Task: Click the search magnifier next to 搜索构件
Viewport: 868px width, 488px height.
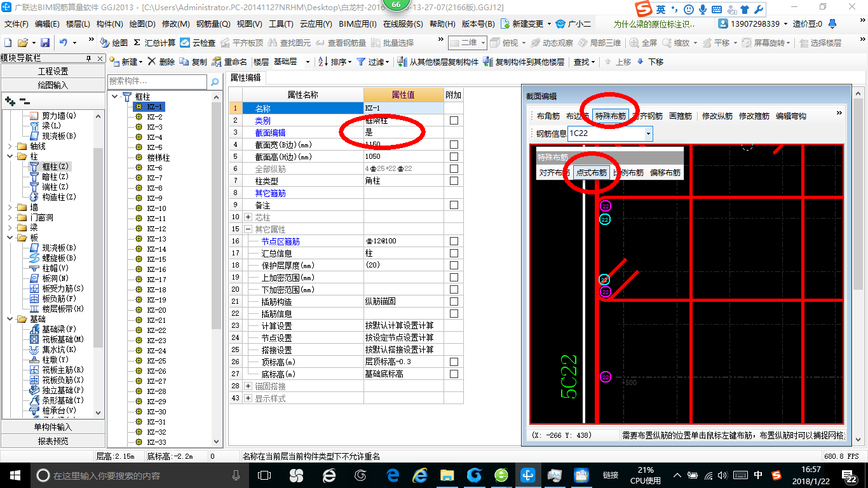Action: [x=215, y=81]
